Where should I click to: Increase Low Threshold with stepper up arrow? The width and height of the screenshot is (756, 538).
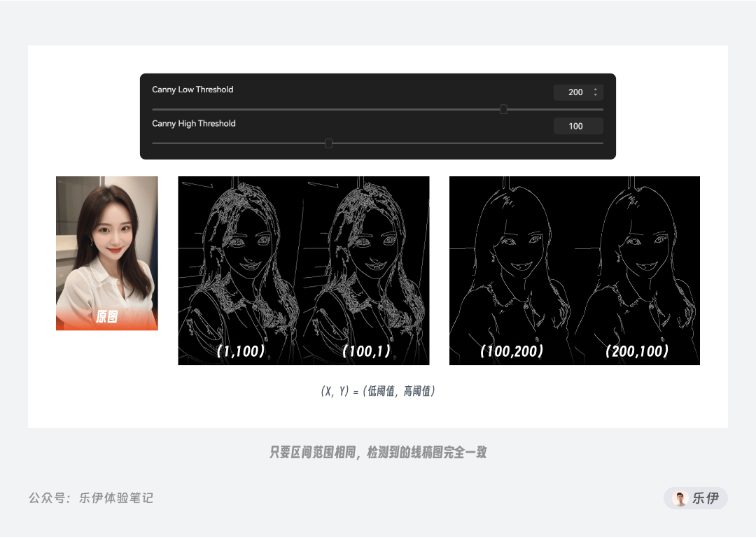coord(596,89)
